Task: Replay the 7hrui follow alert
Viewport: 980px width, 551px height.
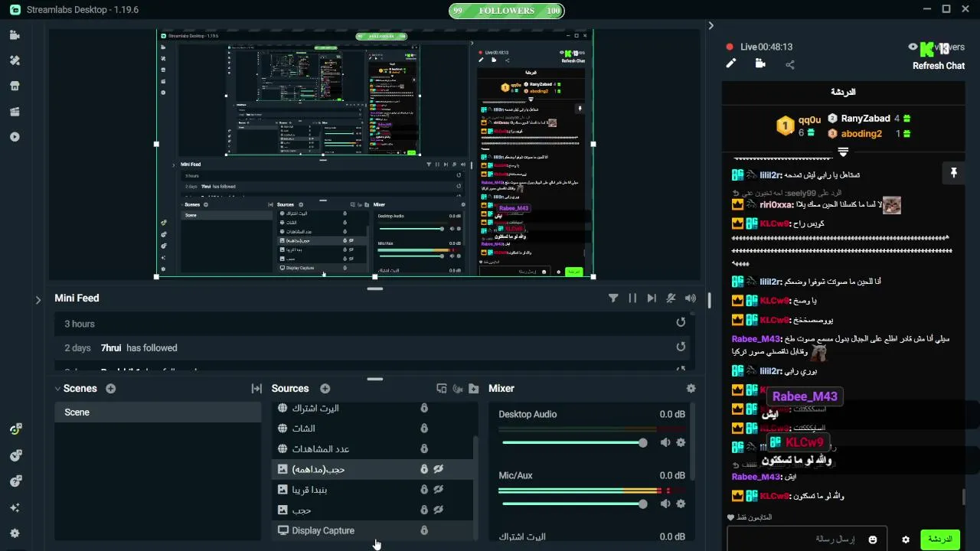Action: [x=681, y=347]
